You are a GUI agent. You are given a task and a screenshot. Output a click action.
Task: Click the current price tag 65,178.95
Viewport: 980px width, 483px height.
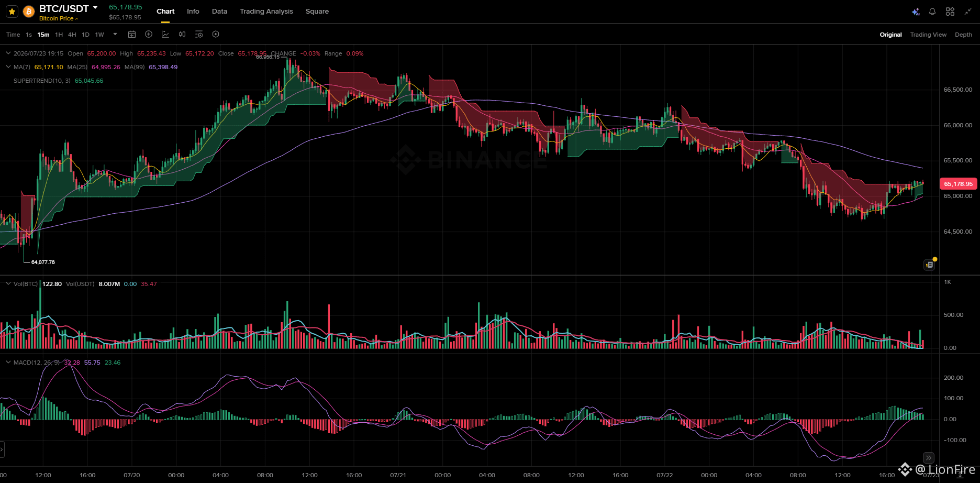[958, 184]
